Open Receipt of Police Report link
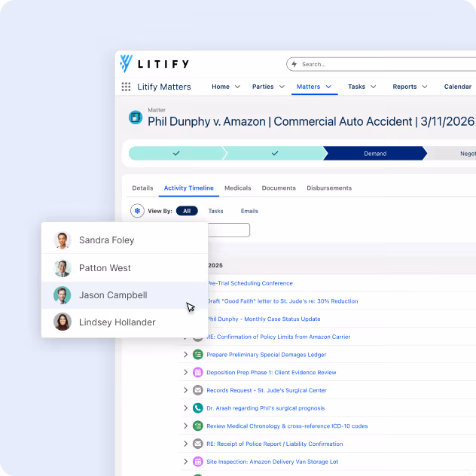476x476 pixels. point(275,444)
